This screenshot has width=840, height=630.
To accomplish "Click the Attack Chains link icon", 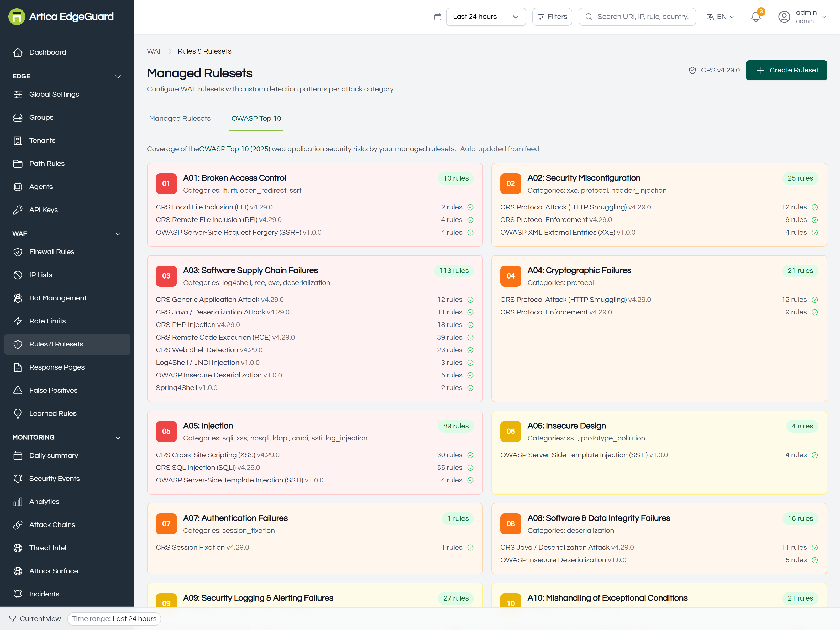I will click(18, 525).
